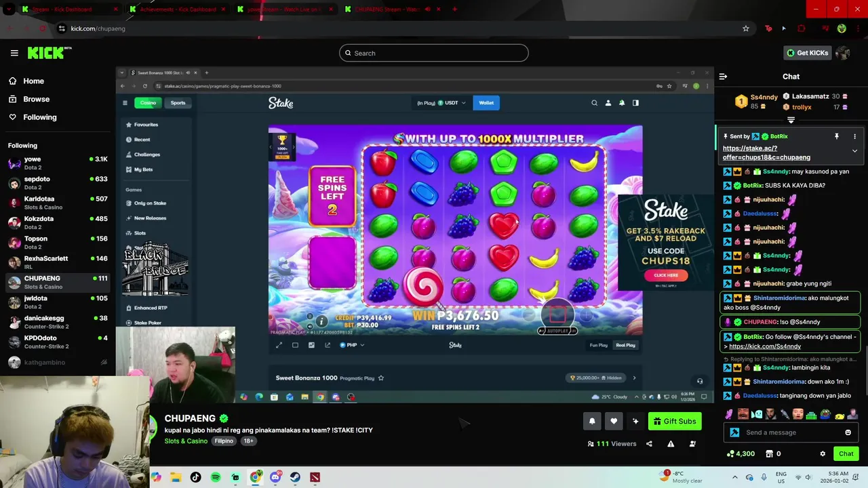Viewport: 868px width, 488px height.
Task: Click the Gift Subs button
Action: (675, 421)
